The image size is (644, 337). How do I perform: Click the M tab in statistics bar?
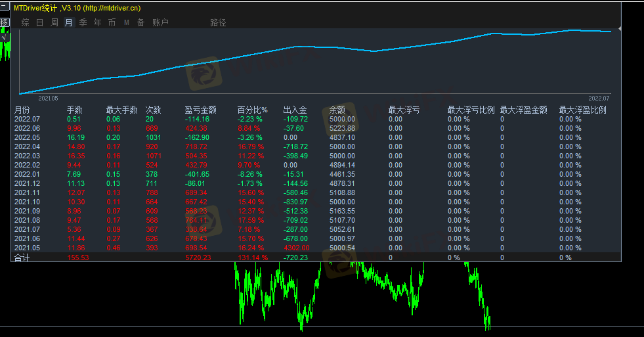pos(127,22)
